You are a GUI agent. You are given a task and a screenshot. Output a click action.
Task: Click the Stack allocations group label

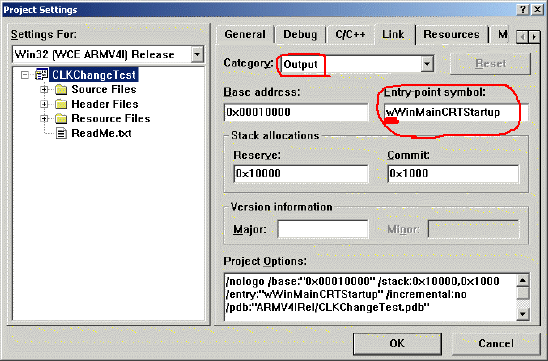pos(275,136)
